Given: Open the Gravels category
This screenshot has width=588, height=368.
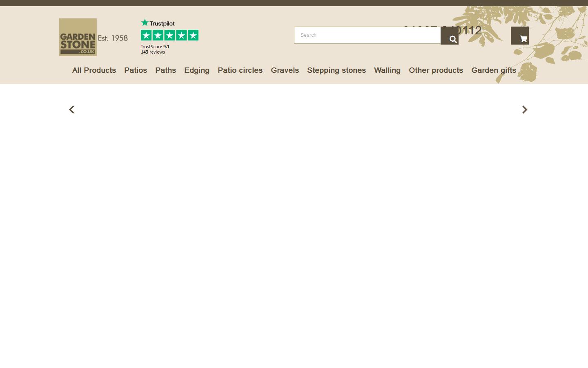Looking at the screenshot, I should tap(285, 70).
